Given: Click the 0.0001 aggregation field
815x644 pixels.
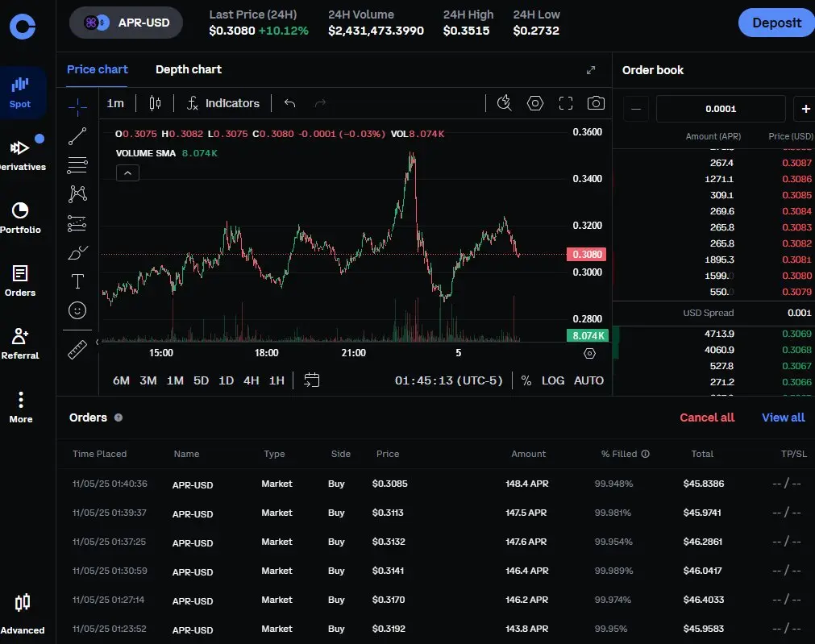Looking at the screenshot, I should pyautogui.click(x=721, y=109).
